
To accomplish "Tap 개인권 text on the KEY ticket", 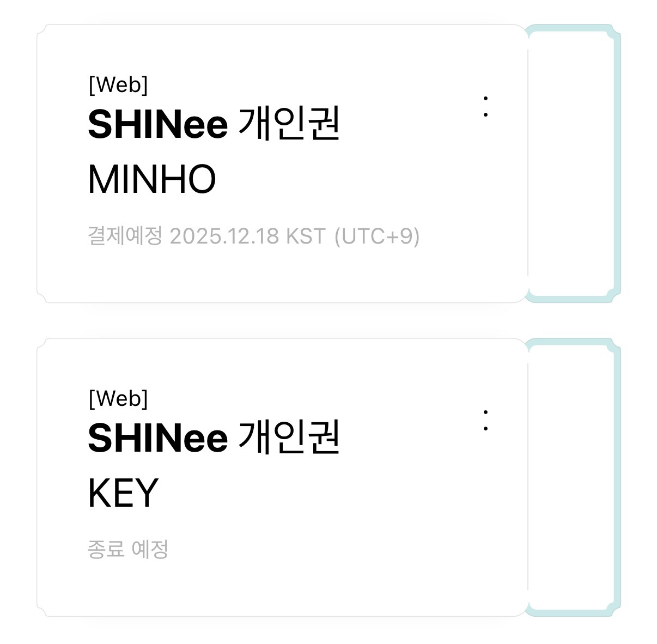I will [x=289, y=438].
